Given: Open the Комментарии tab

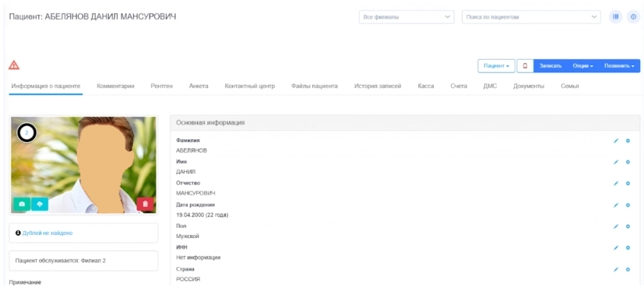Looking at the screenshot, I should [116, 86].
